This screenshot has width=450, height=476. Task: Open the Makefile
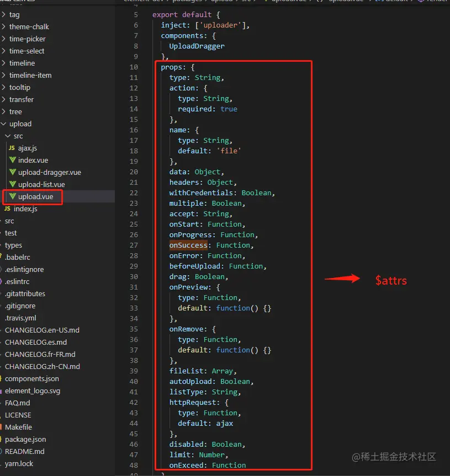coord(18,427)
